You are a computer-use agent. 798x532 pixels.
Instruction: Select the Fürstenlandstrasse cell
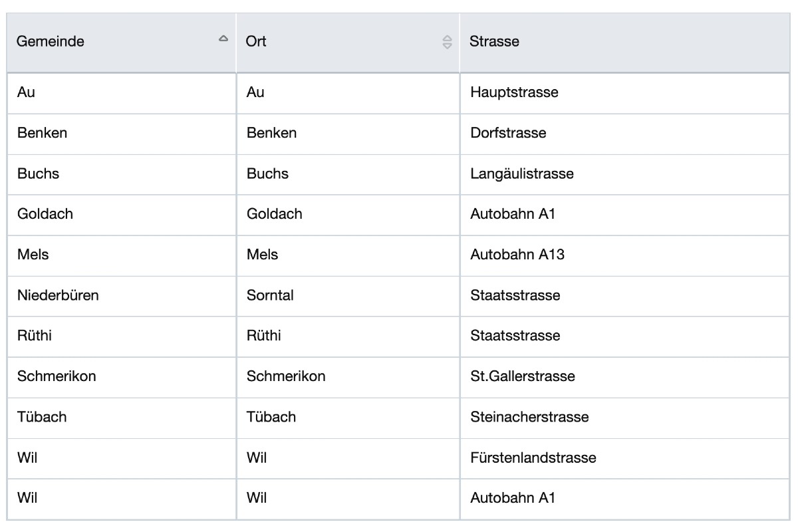533,458
